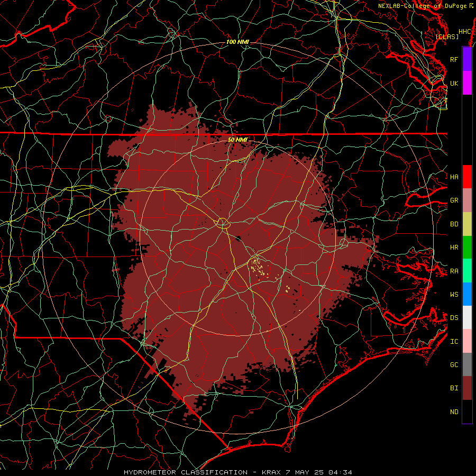Click the 'GR' legend label
The height and width of the screenshot is (476, 476).
click(454, 200)
